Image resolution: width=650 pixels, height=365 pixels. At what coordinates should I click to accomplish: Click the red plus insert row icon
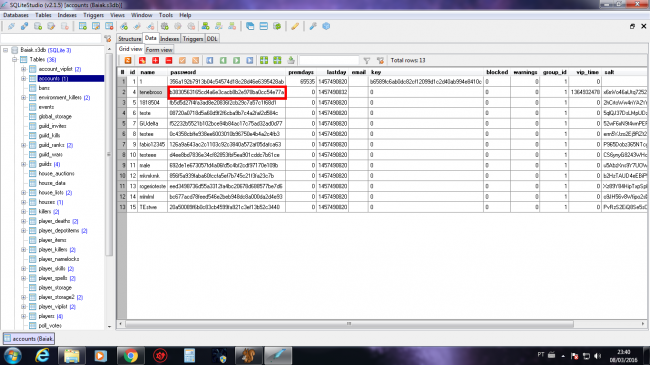coord(155,61)
